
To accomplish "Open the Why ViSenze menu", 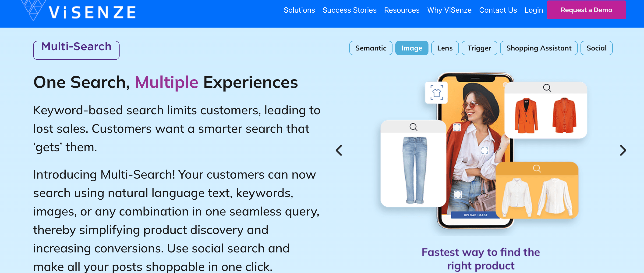I will 450,10.
